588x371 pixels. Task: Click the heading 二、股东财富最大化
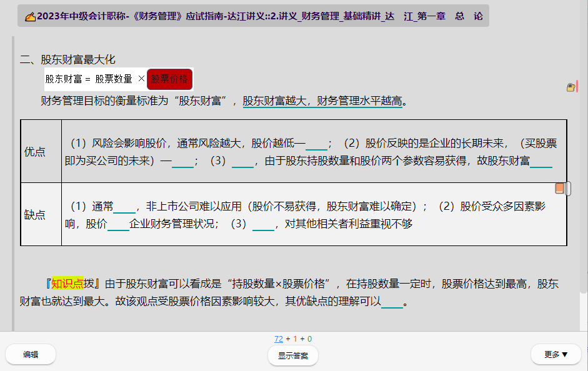[x=67, y=59]
